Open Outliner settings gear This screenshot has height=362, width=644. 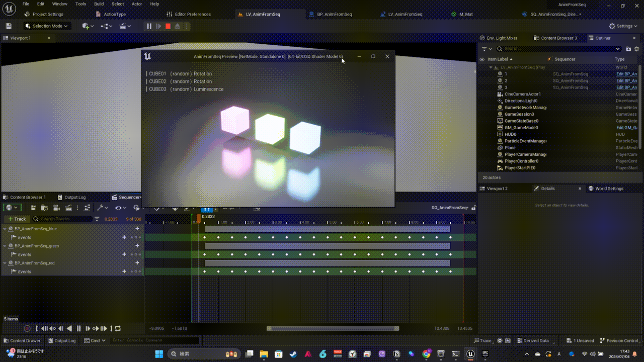pos(637,49)
